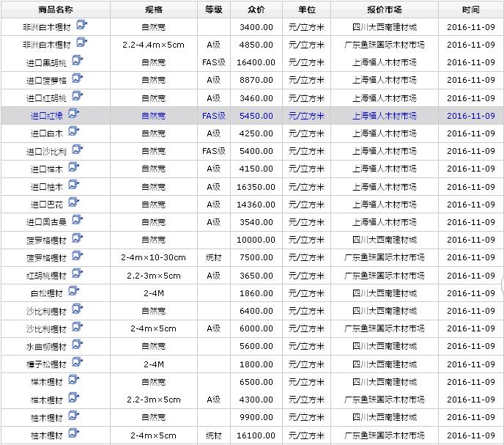Click the 进口黑胡桃 product name text
Viewport: 504px width, 445px height.
(x=46, y=62)
